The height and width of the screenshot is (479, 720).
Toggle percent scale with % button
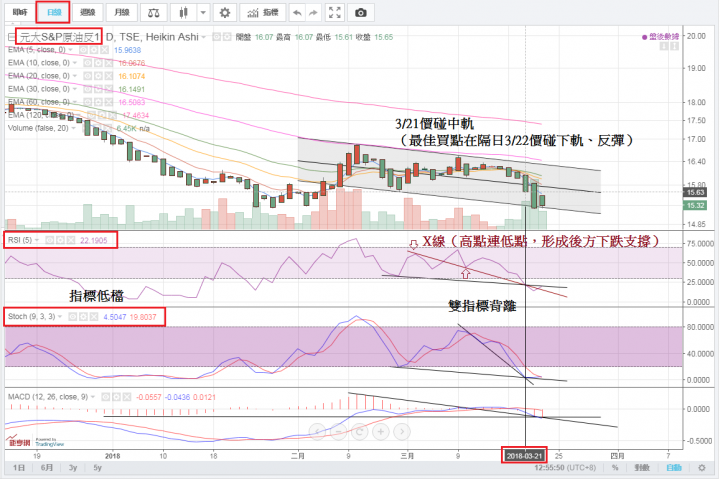(615, 468)
